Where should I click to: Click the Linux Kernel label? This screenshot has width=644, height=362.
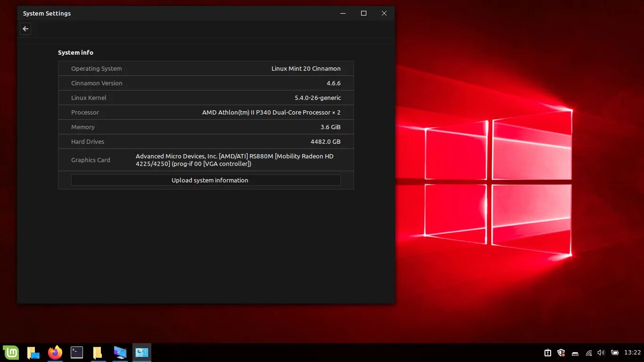(89, 98)
